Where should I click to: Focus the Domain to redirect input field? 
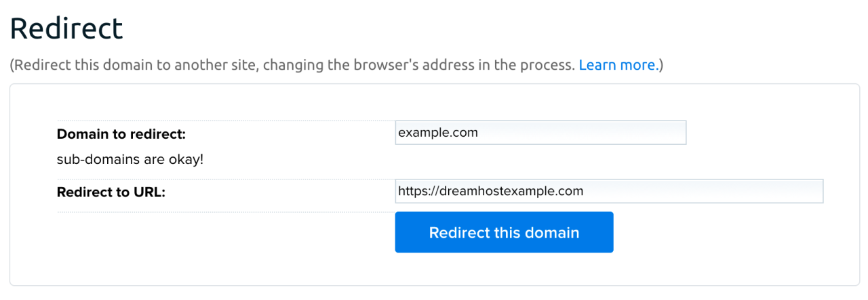click(x=540, y=133)
